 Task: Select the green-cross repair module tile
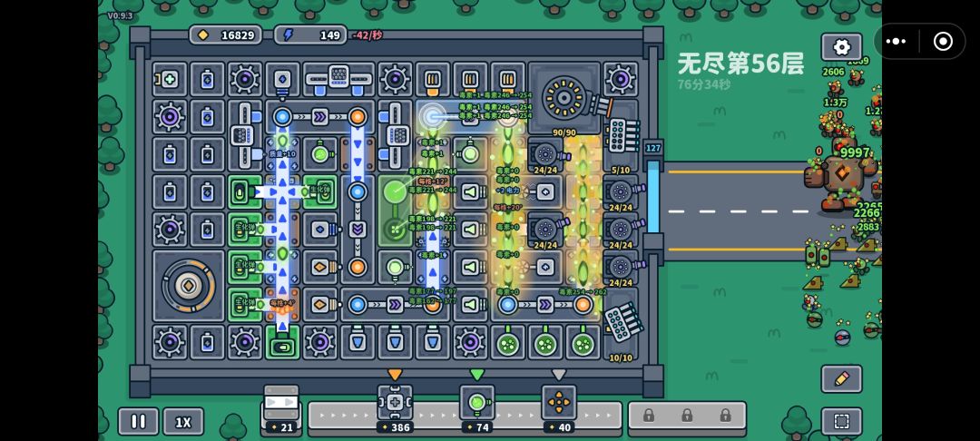[x=170, y=79]
